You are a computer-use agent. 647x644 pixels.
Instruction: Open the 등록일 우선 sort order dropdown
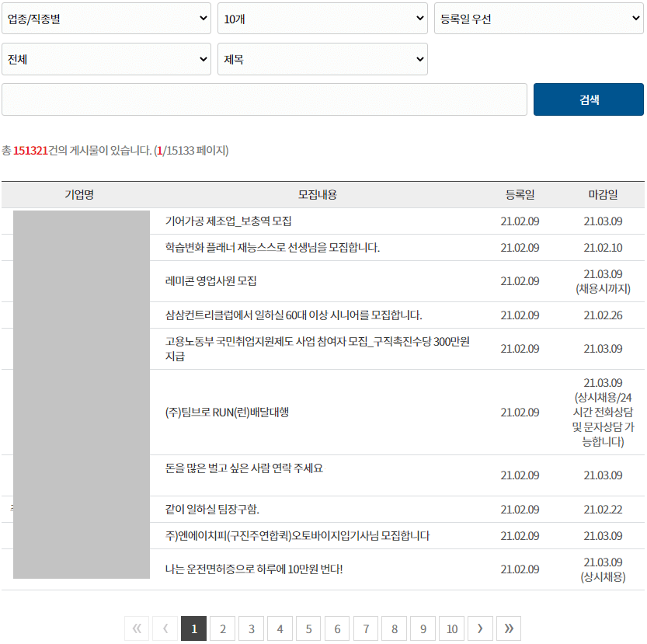(538, 18)
